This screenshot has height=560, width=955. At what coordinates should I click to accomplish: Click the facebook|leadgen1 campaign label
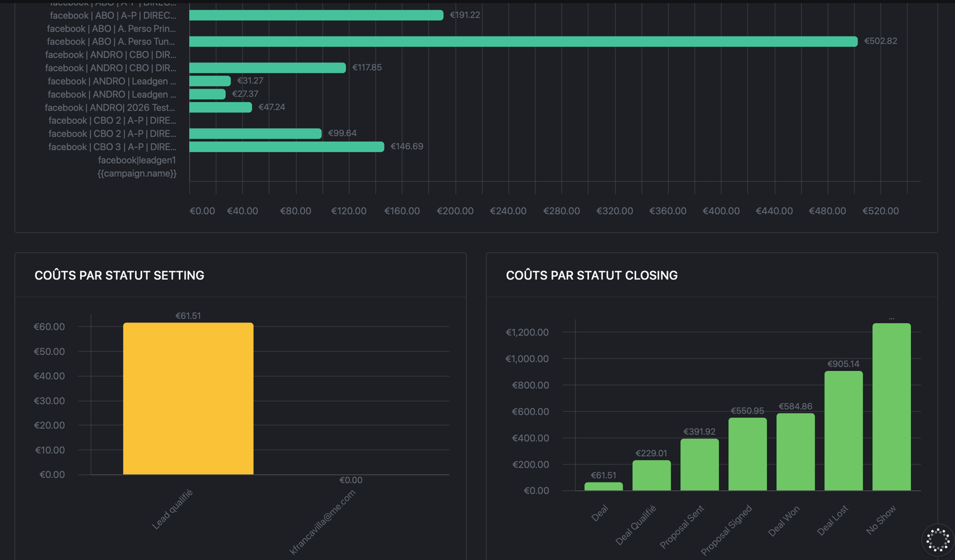pos(136,160)
